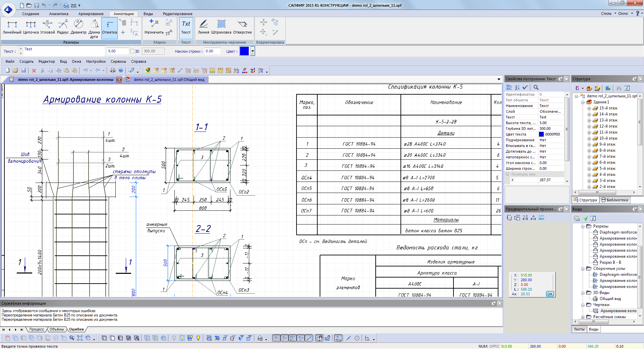Pick the Отверстие drawing tool

coord(242,27)
